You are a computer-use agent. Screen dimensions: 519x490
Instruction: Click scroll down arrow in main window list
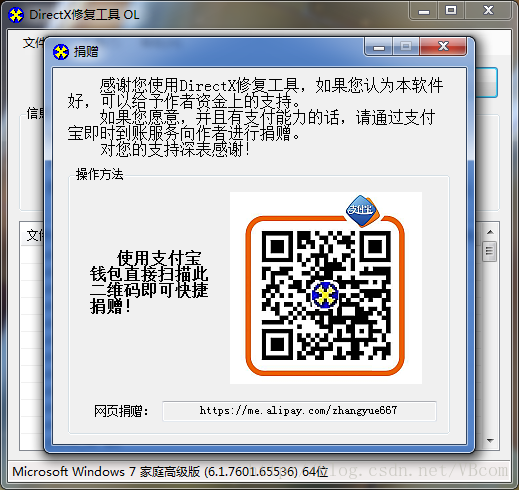[x=490, y=441]
